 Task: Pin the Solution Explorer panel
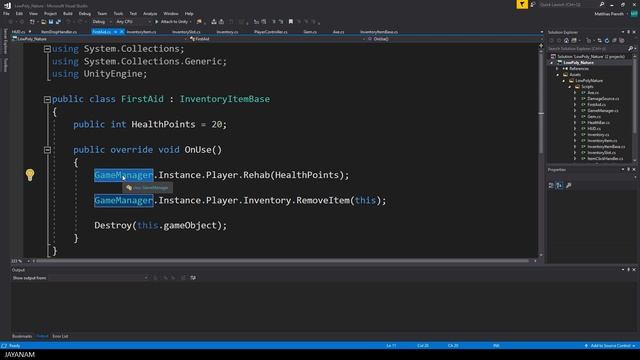pyautogui.click(x=629, y=32)
